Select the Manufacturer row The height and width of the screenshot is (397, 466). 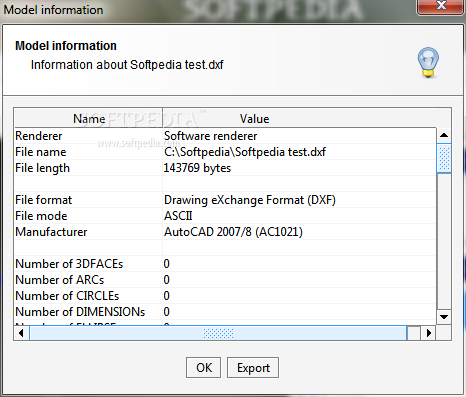(x=225, y=232)
